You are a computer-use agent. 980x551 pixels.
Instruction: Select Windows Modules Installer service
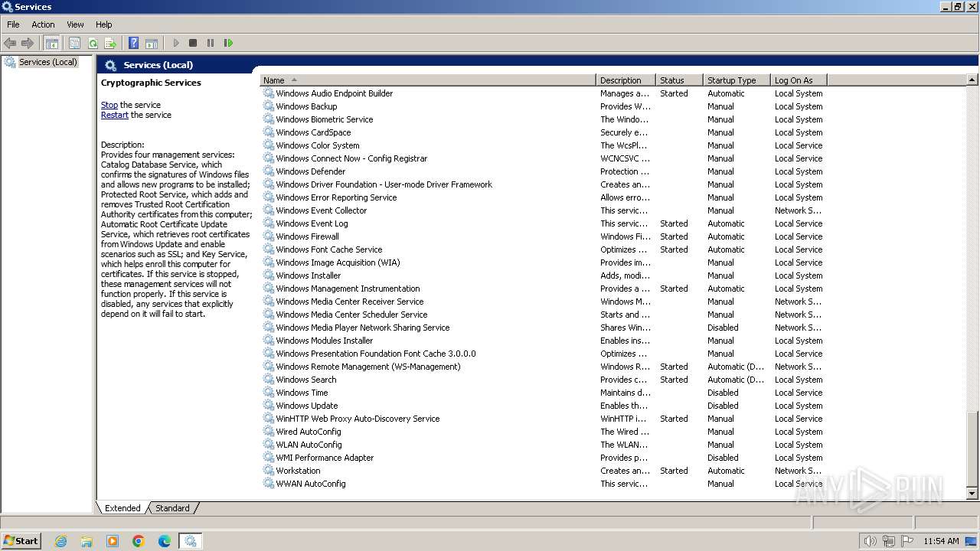(324, 341)
